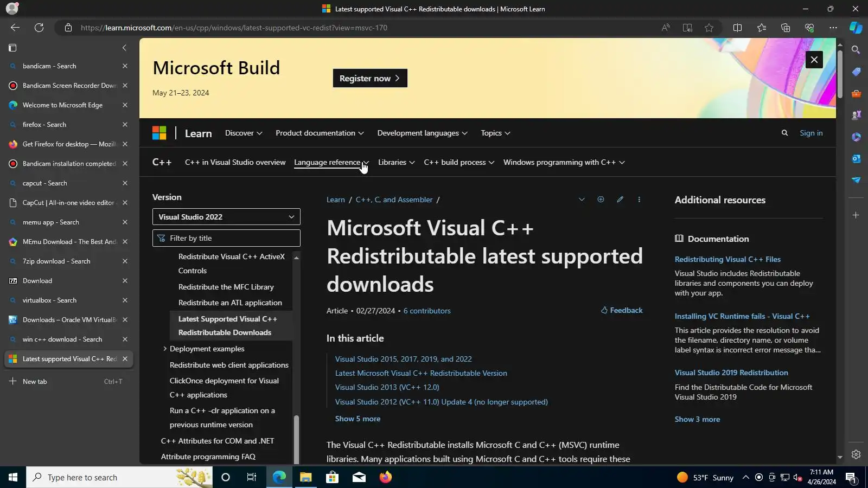Click the Register now button
Viewport: 868px width, 488px height.
click(370, 78)
